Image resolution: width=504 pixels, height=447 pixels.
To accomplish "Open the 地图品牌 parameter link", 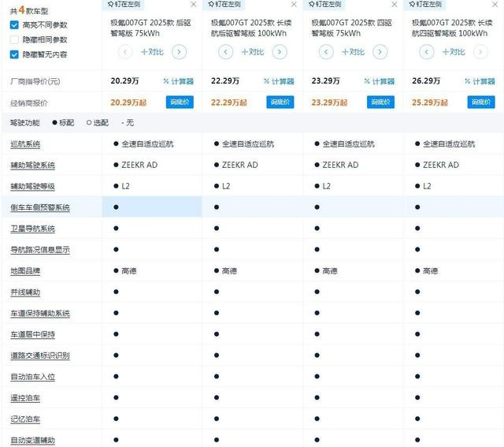I will point(25,271).
